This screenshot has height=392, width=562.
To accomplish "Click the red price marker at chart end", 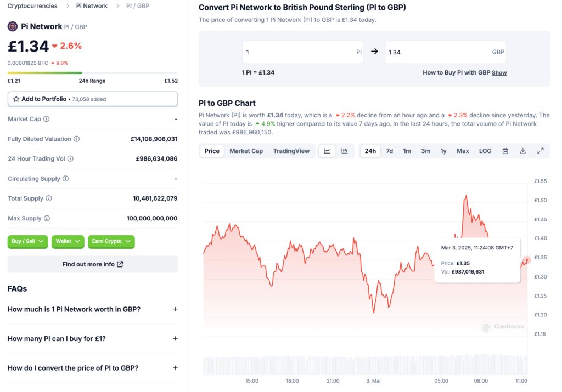I will coord(526,260).
